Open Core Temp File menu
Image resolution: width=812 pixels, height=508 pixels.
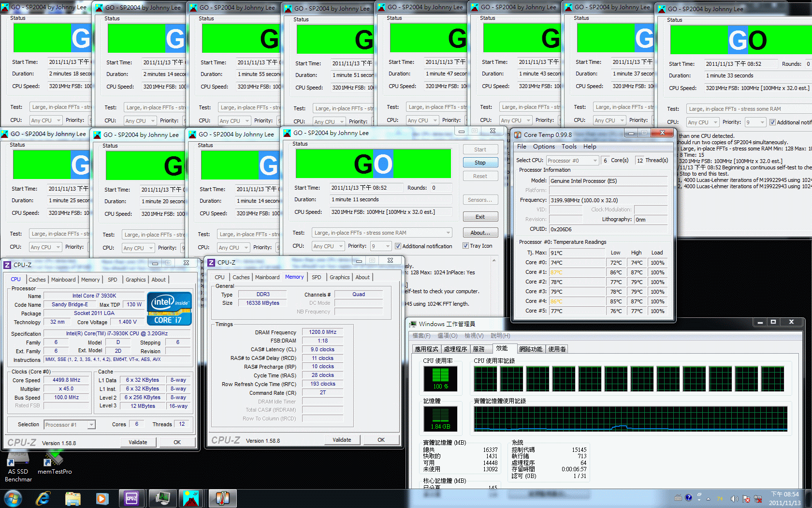[522, 147]
